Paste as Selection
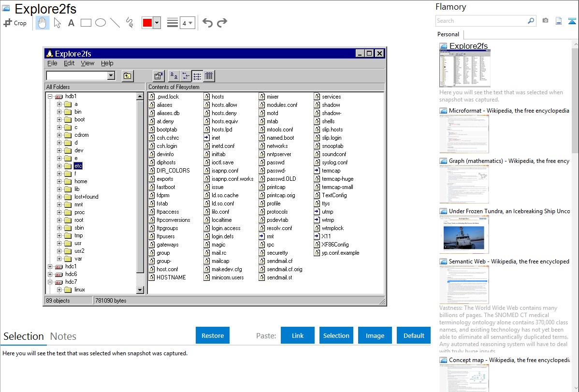This screenshot has width=579, height=392. (336, 335)
